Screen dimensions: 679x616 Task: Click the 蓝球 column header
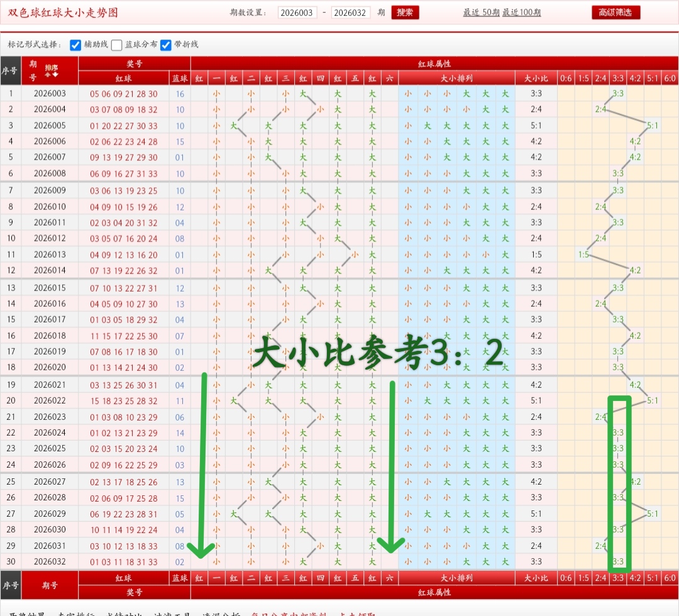pos(179,79)
